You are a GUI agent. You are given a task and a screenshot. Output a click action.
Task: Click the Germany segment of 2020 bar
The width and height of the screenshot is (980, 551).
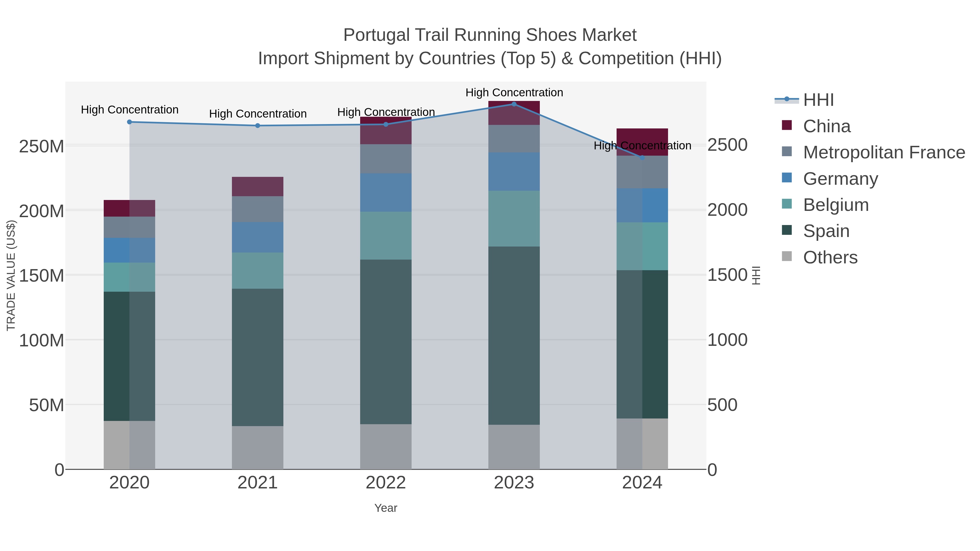click(129, 251)
